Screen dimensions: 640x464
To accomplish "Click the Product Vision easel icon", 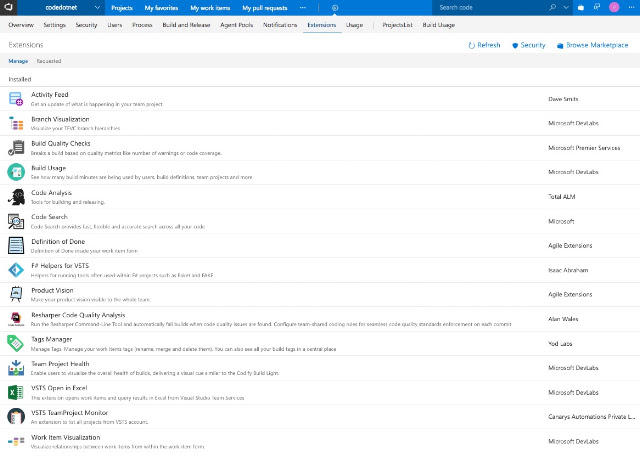I will tap(16, 294).
